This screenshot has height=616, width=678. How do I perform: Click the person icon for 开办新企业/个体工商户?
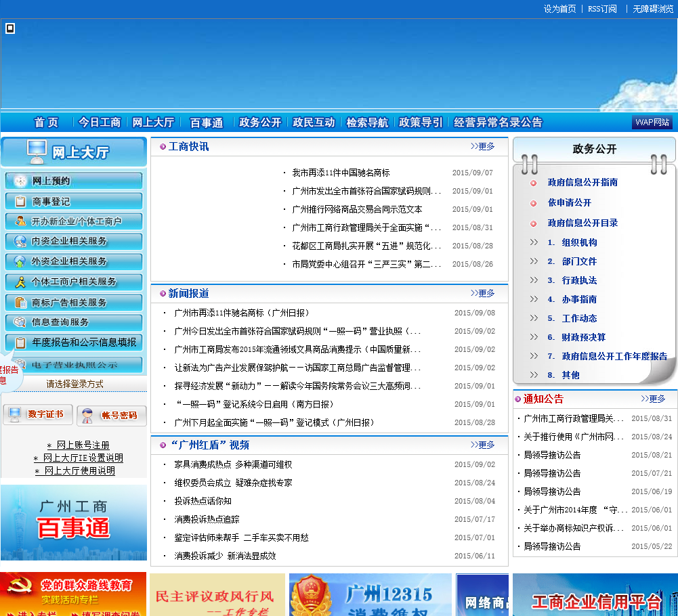[x=20, y=221]
